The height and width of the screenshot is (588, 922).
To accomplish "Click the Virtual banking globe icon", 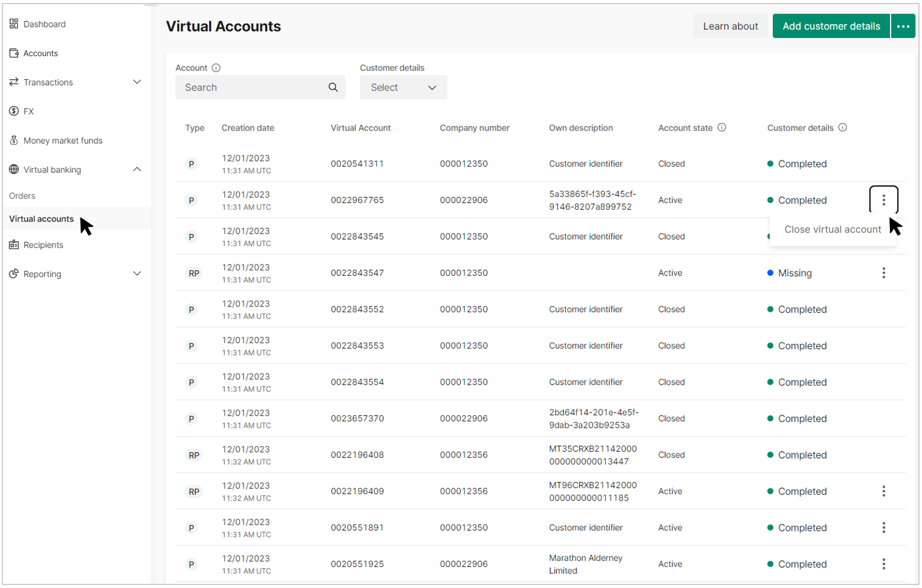I will pyautogui.click(x=14, y=170).
